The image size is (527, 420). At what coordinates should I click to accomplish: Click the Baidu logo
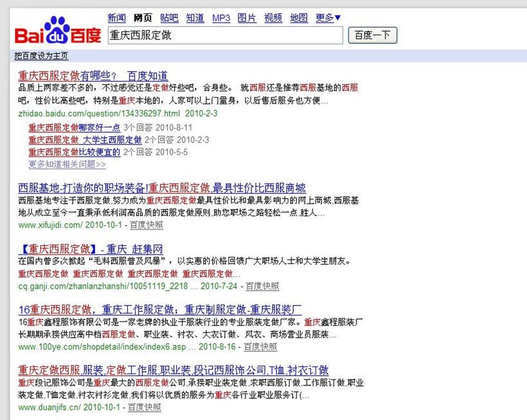pos(58,31)
